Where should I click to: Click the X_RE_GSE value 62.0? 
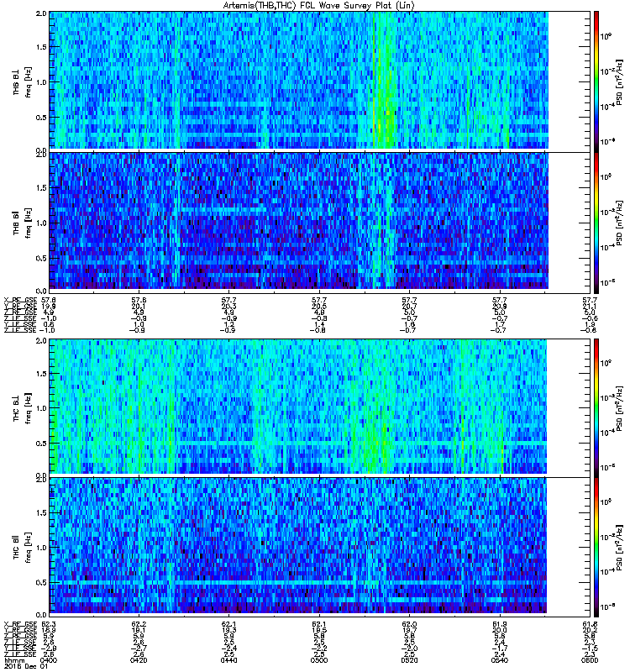pos(409,624)
